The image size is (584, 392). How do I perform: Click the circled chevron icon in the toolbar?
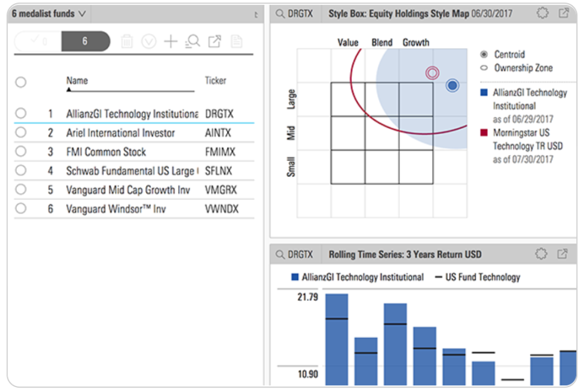tap(149, 41)
